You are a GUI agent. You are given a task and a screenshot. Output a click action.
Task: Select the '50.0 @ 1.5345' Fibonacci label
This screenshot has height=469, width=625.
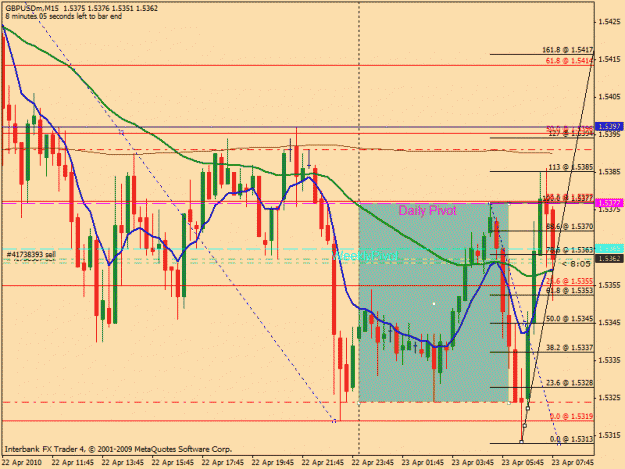570,319
